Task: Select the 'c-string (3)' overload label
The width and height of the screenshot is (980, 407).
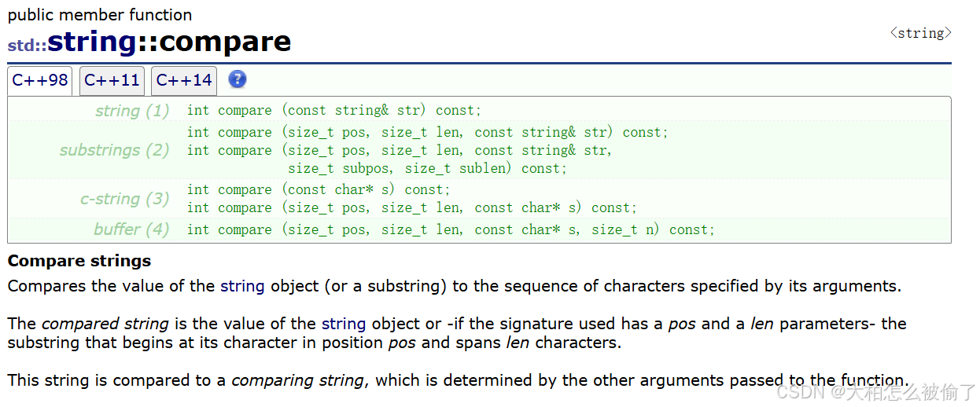Action: pos(125,199)
